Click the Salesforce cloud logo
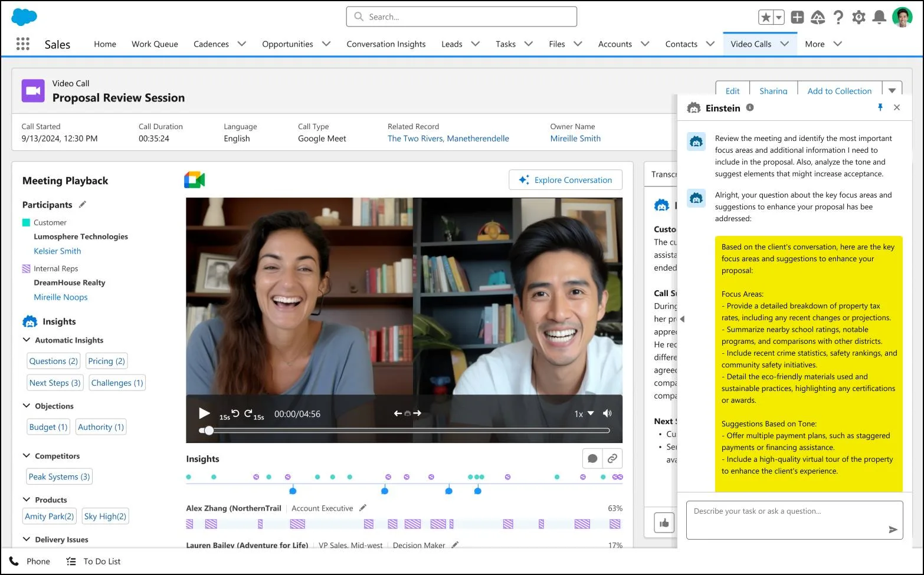 click(24, 17)
